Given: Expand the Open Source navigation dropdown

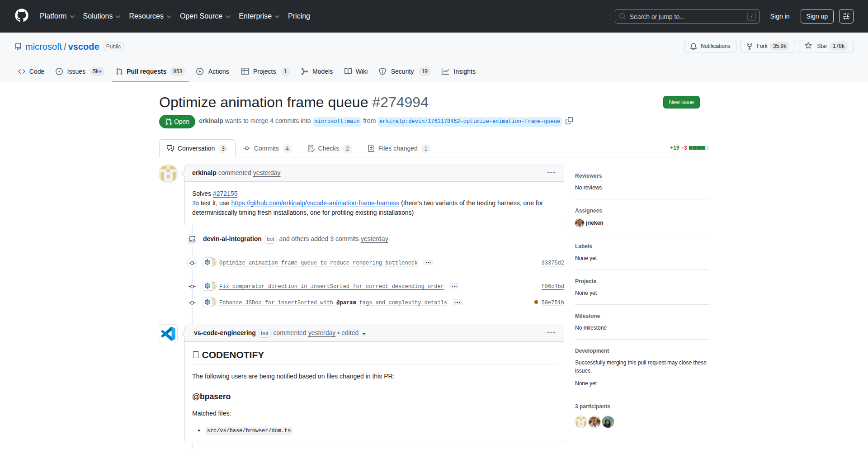Looking at the screenshot, I should (204, 16).
